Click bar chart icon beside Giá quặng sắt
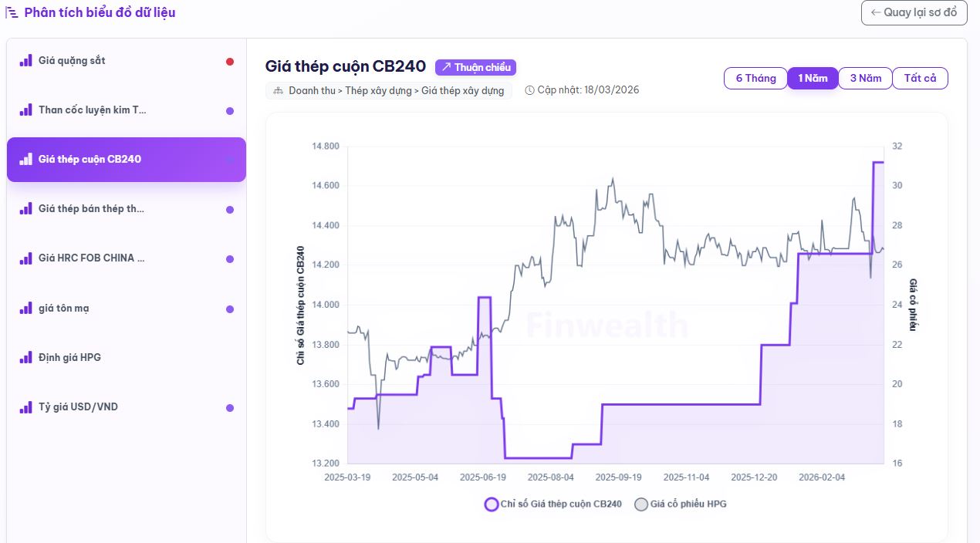This screenshot has height=543, width=980. coord(25,60)
